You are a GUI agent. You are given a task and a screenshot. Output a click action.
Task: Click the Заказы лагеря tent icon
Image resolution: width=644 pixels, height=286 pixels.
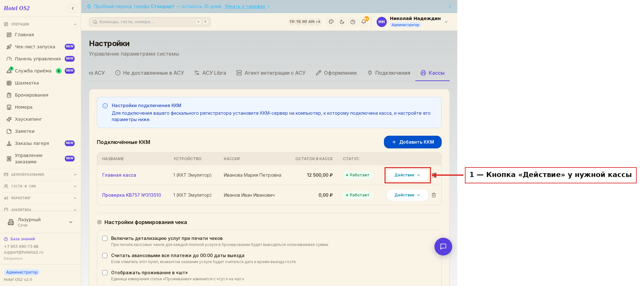point(9,143)
